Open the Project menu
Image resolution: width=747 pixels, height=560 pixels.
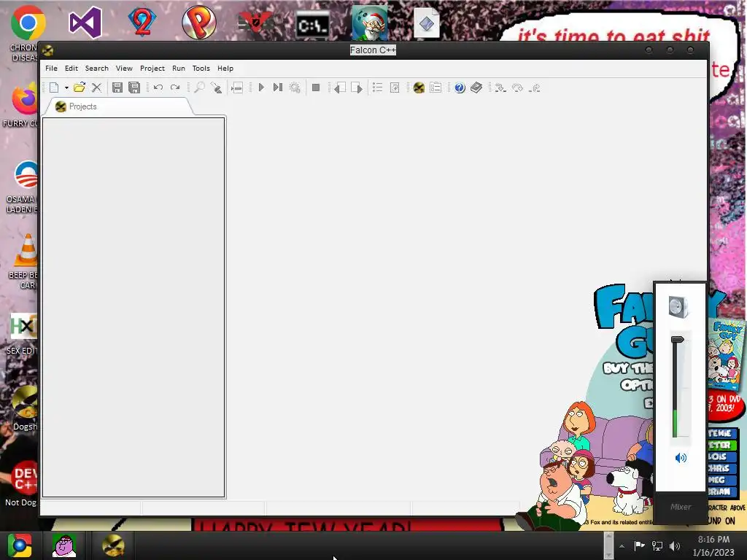click(x=152, y=68)
